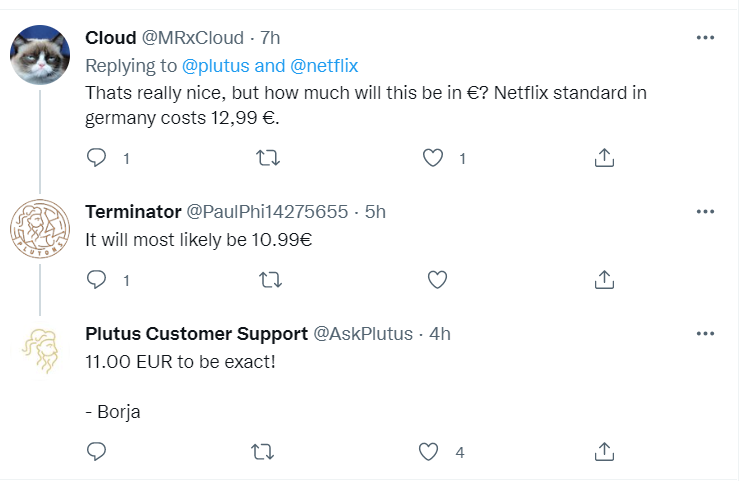The image size is (739, 481).
Task: Open more options on Cloud's tweet
Action: [705, 38]
